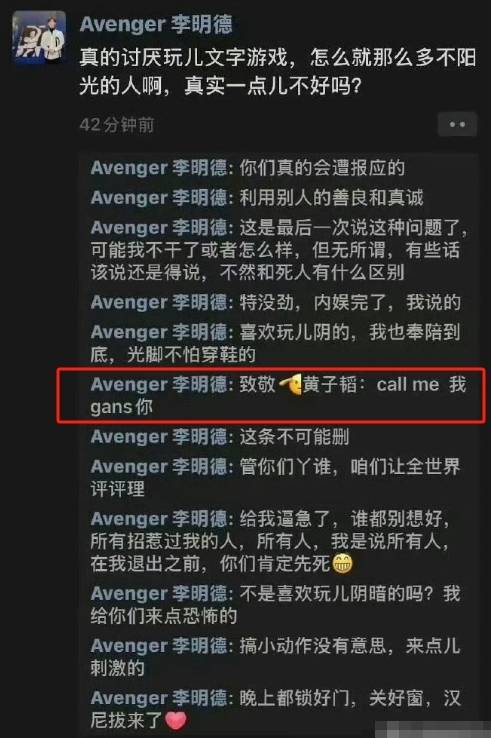This screenshot has width=491, height=738.
Task: Tap the pink heart emoji after 汉尼拔来了
Action: (x=176, y=720)
